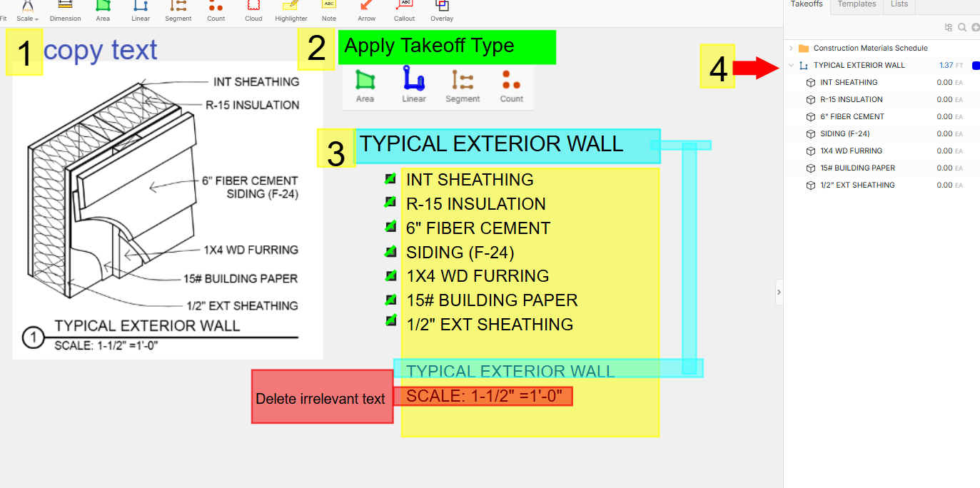This screenshot has width=980, height=488.
Task: Select the Callout tool
Action: click(404, 11)
